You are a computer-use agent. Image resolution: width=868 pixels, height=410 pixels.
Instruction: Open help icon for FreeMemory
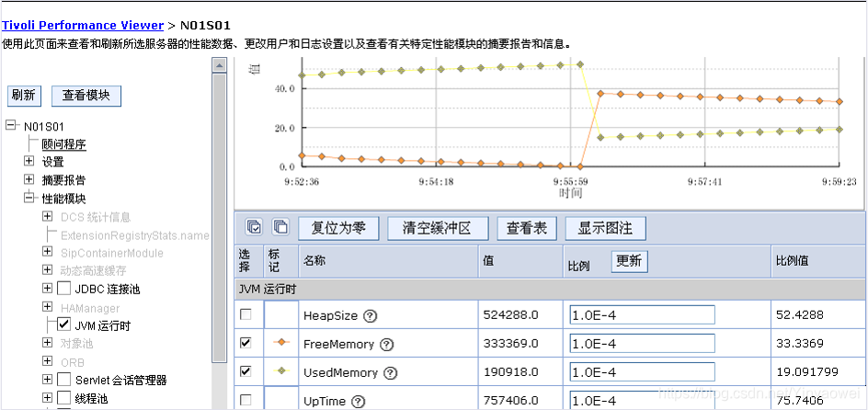tap(387, 345)
